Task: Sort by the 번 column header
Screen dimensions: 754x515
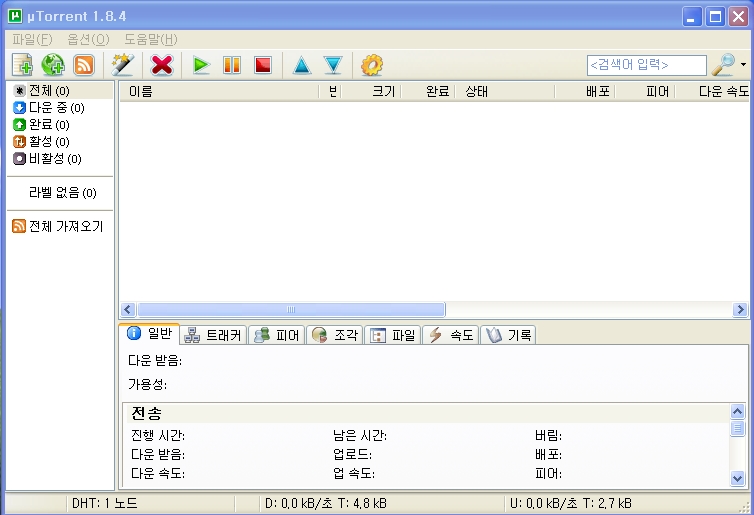Action: pyautogui.click(x=330, y=91)
